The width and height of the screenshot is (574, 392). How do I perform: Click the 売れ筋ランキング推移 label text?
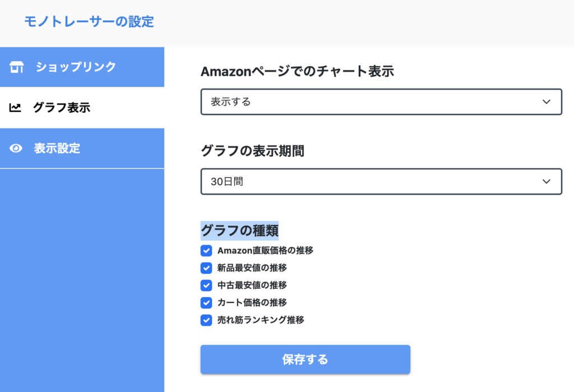pos(261,320)
